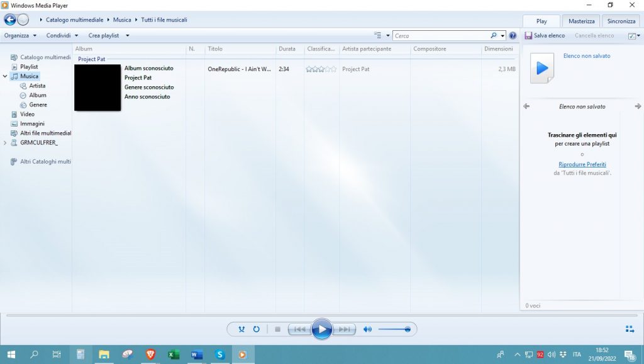This screenshot has height=364, width=644.
Task: Click the Riprodurre Preferiti link
Action: tap(582, 164)
